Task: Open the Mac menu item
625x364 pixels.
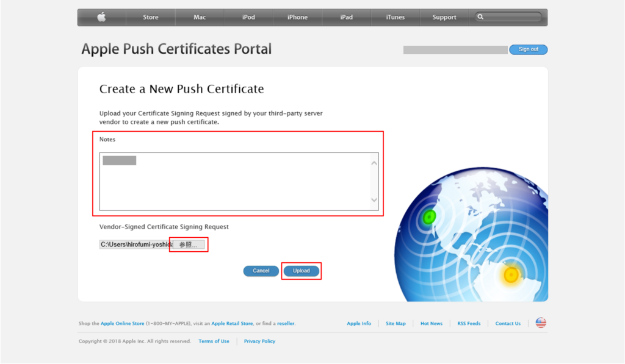Action: click(x=200, y=17)
